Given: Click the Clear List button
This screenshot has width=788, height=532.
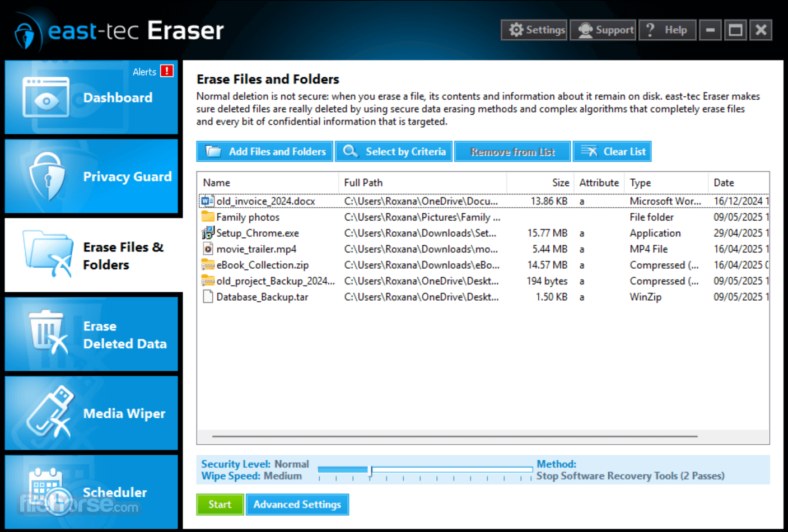Looking at the screenshot, I should click(x=612, y=152).
